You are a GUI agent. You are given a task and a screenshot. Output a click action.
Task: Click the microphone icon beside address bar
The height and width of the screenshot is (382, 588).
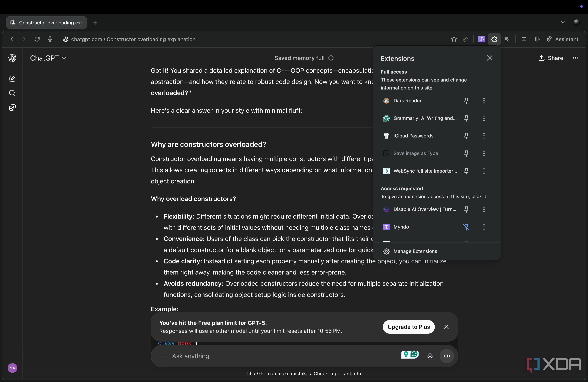[x=50, y=39]
